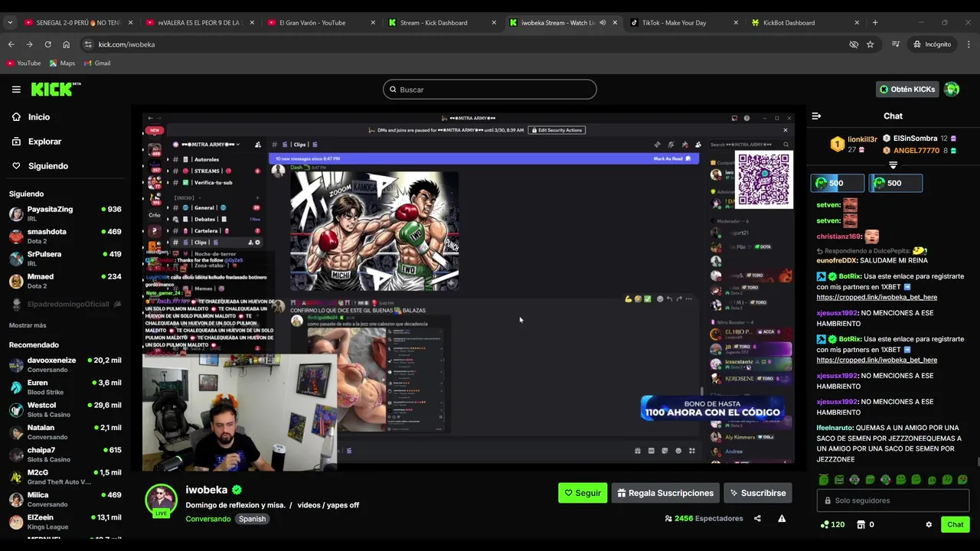Open smashdota channel in sidebar
This screenshot has height=551, width=980.
point(65,236)
